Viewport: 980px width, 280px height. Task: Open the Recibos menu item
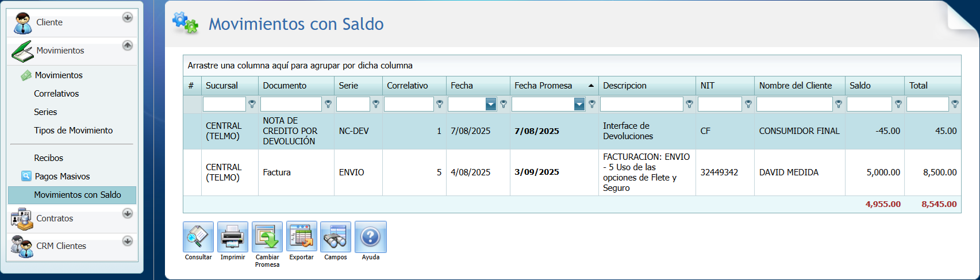click(48, 158)
